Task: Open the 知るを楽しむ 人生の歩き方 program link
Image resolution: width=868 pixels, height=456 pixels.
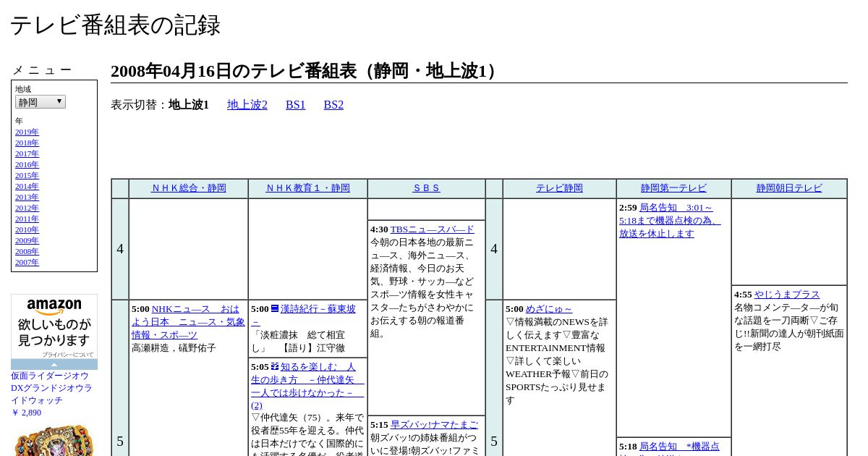Action: point(307,386)
